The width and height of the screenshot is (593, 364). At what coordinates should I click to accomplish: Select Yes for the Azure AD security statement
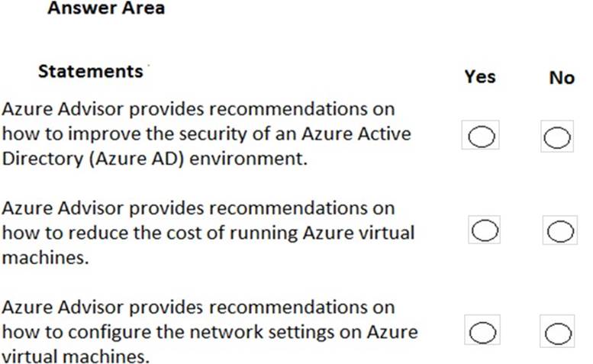coord(482,137)
